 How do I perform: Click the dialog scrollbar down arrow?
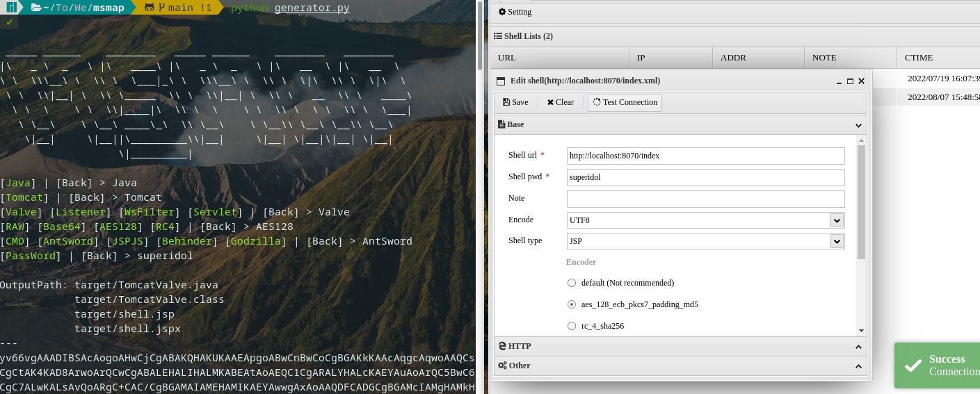coord(861,330)
